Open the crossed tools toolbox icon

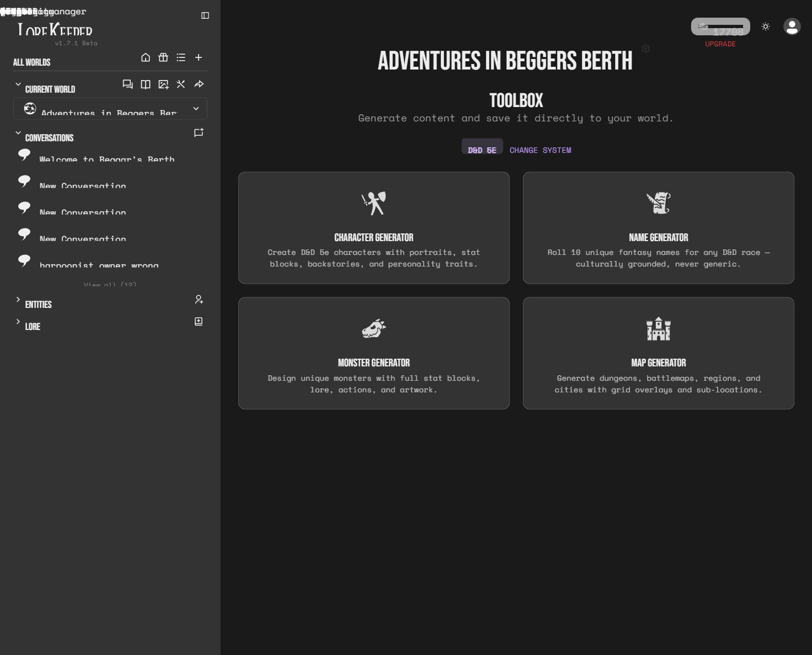coord(181,84)
